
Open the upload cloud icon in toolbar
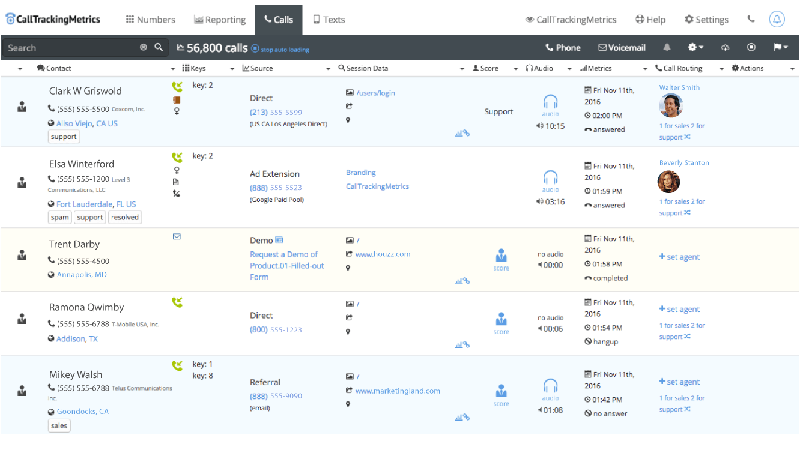725,47
